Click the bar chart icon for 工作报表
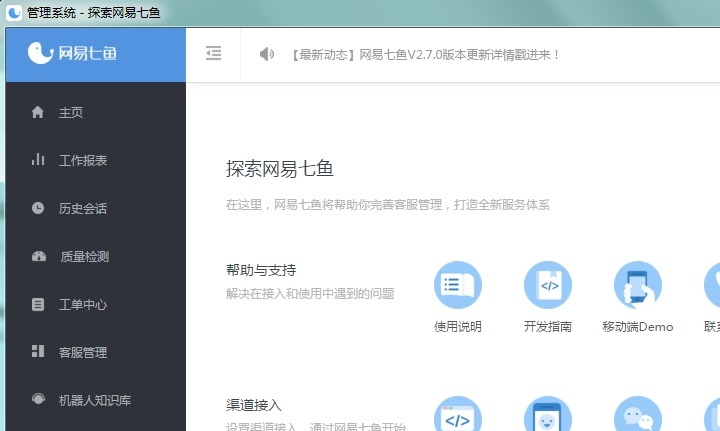Screen dimensions: 720x431 (38, 159)
